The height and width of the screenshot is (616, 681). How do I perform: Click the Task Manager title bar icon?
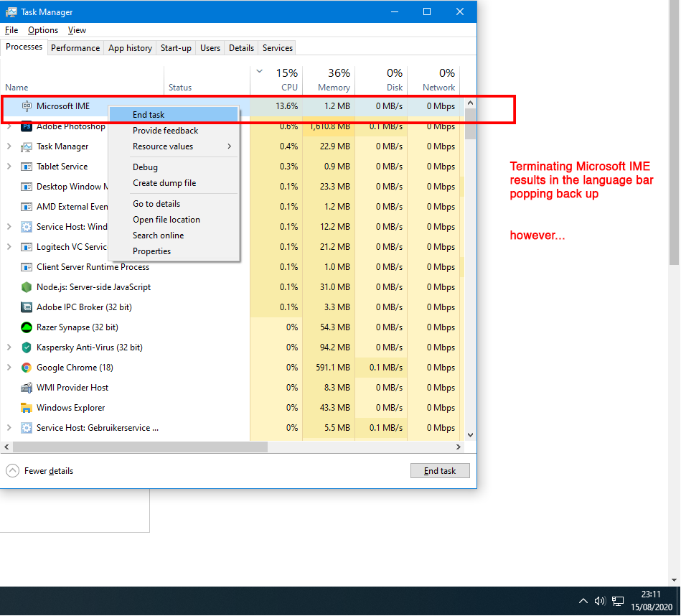click(11, 12)
